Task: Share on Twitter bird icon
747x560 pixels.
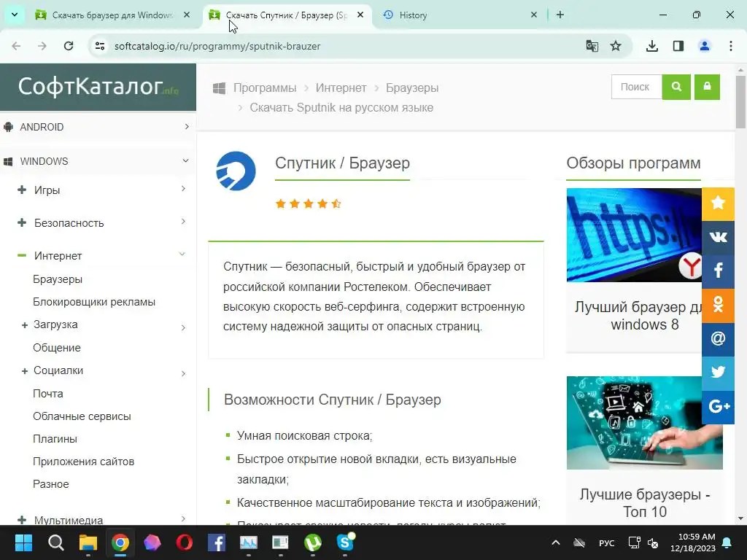Action: (x=718, y=373)
